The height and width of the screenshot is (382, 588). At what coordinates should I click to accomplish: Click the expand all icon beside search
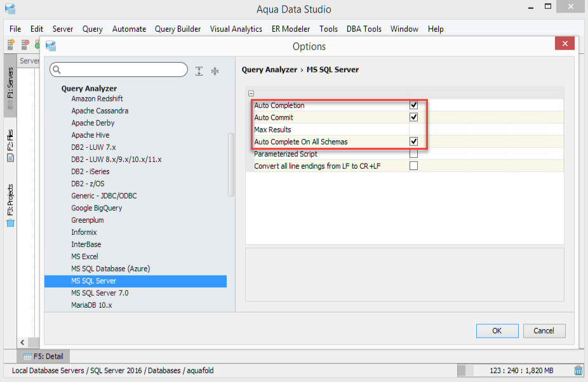pyautogui.click(x=199, y=71)
